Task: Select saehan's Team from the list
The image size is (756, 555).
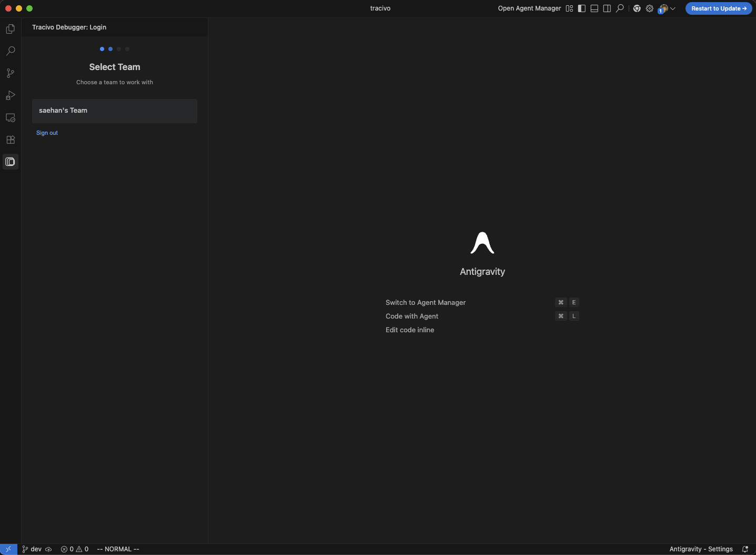Action: (x=114, y=111)
